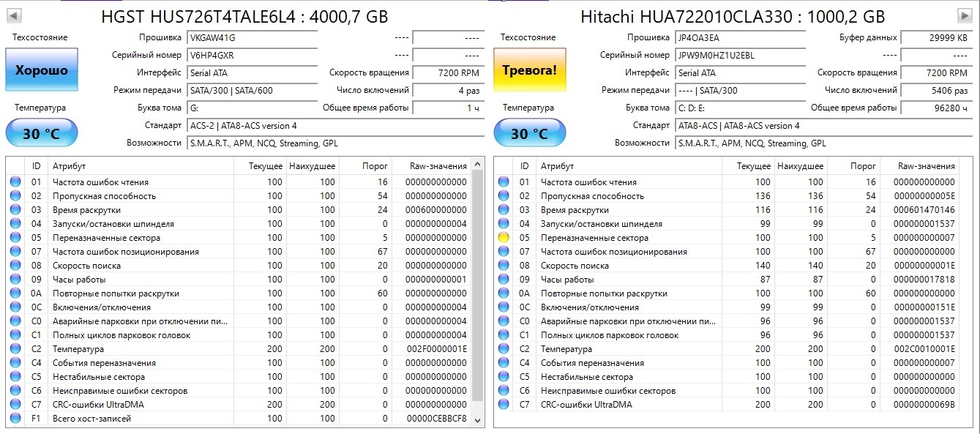Click left disk rotation speed '7200 RPM' field

pyautogui.click(x=448, y=73)
